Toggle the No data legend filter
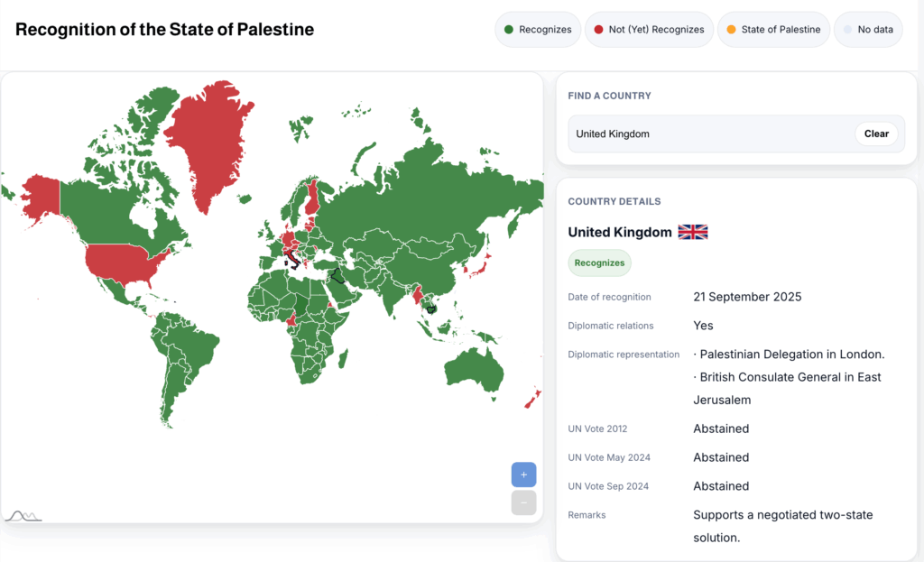The image size is (924, 562). [868, 30]
